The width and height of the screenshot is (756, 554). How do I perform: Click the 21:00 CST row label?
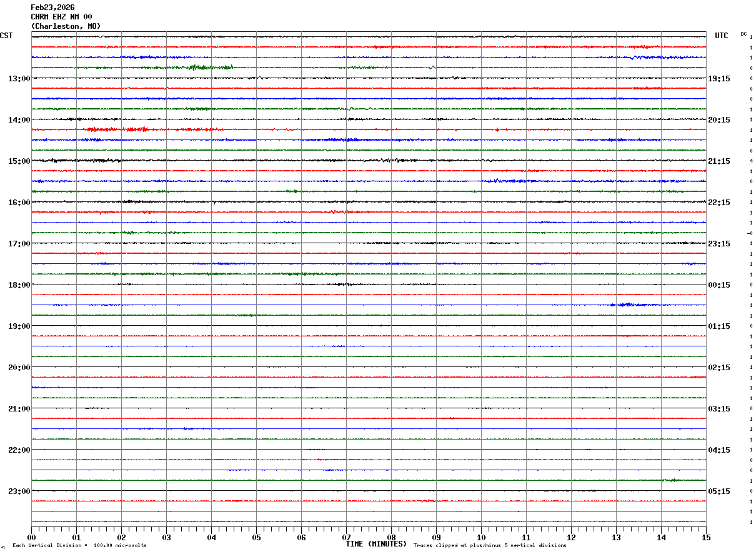click(19, 409)
